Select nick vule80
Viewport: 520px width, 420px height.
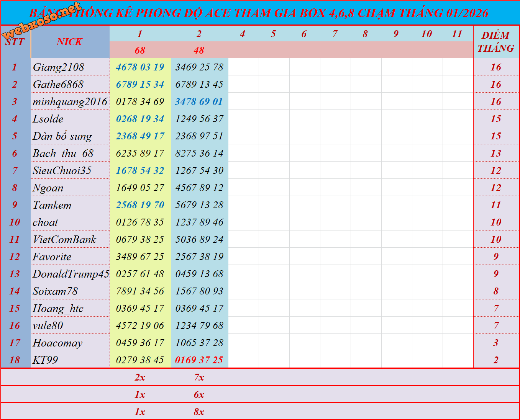point(48,325)
